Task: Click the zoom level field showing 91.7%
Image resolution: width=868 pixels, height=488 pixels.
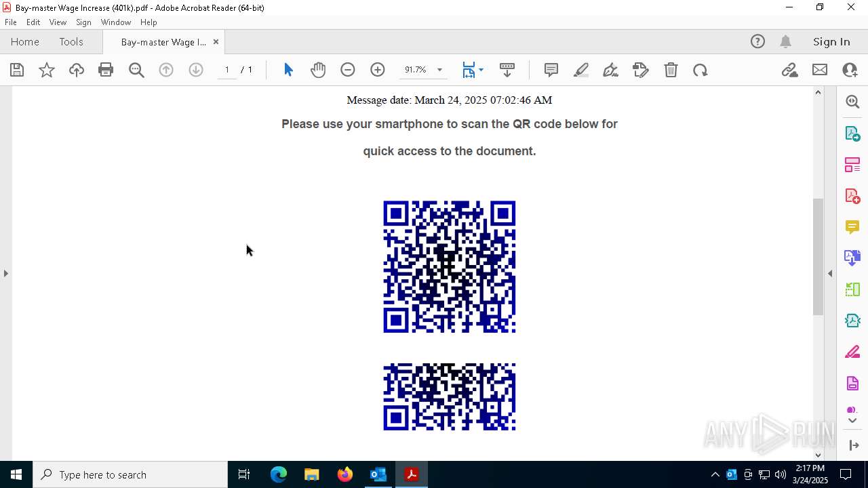Action: point(416,70)
